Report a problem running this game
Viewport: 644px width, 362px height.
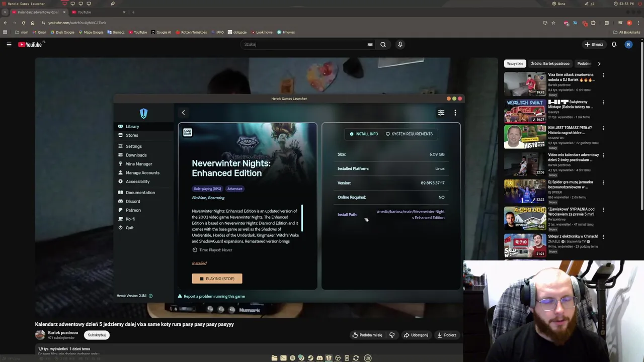[x=211, y=296]
